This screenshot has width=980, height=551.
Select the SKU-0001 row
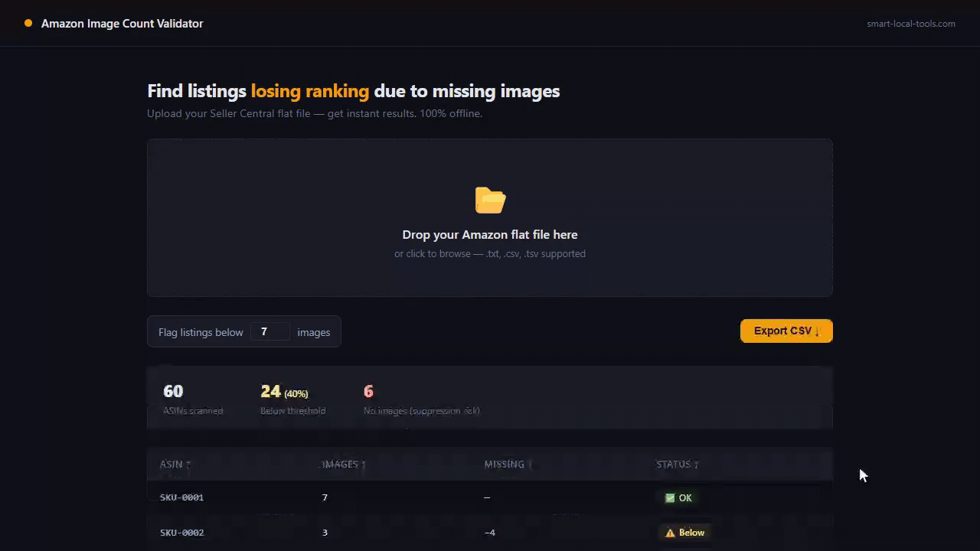point(490,497)
